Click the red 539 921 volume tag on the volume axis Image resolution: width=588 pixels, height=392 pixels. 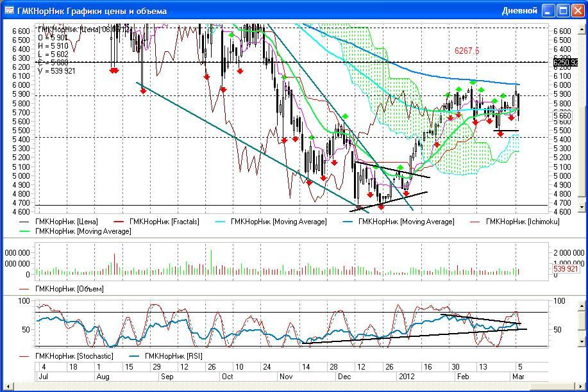(x=566, y=269)
